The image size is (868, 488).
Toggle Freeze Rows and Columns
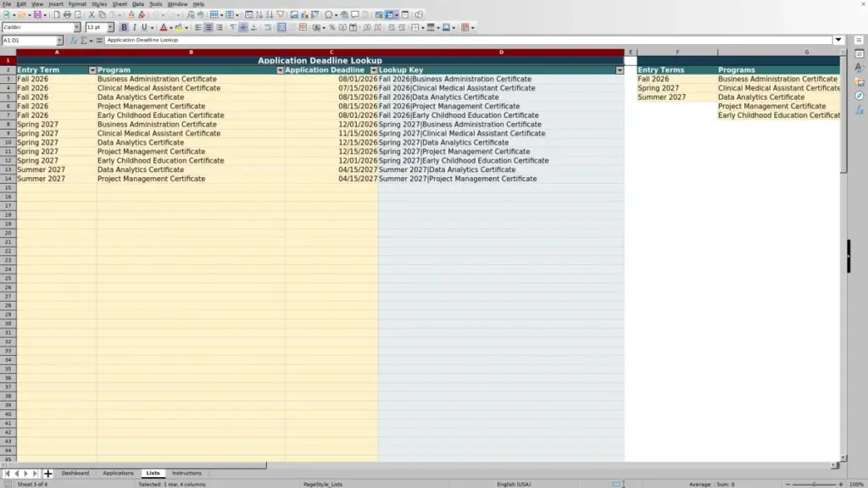[390, 14]
